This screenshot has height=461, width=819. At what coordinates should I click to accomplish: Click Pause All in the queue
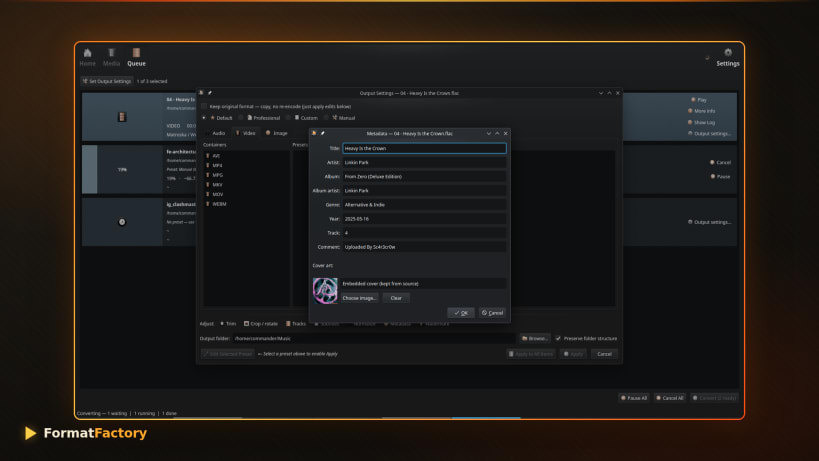[634, 398]
